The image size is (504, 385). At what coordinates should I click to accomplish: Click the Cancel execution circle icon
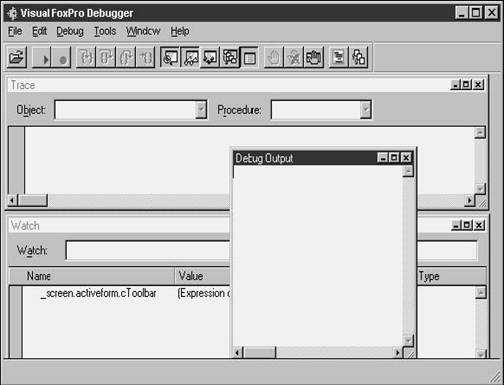pyautogui.click(x=62, y=58)
